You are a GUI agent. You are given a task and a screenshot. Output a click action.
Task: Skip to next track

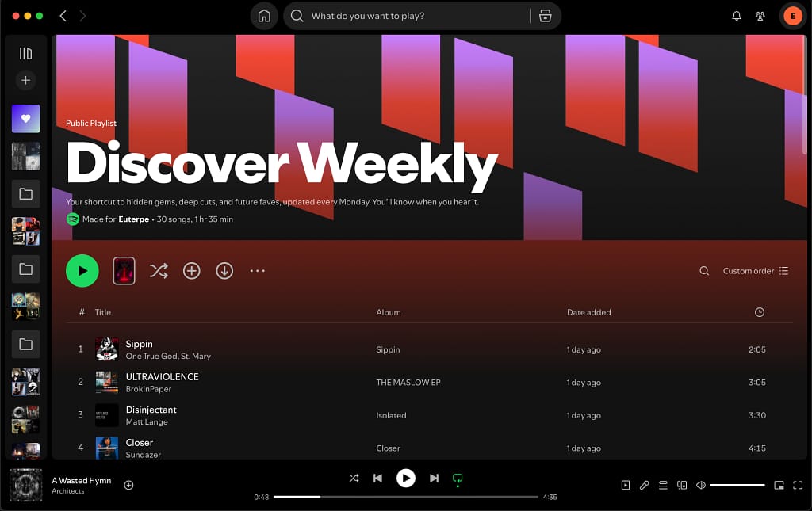pos(434,478)
